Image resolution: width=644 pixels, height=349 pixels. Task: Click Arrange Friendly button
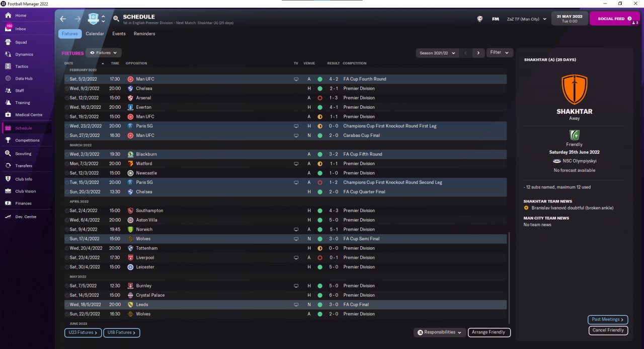point(489,332)
